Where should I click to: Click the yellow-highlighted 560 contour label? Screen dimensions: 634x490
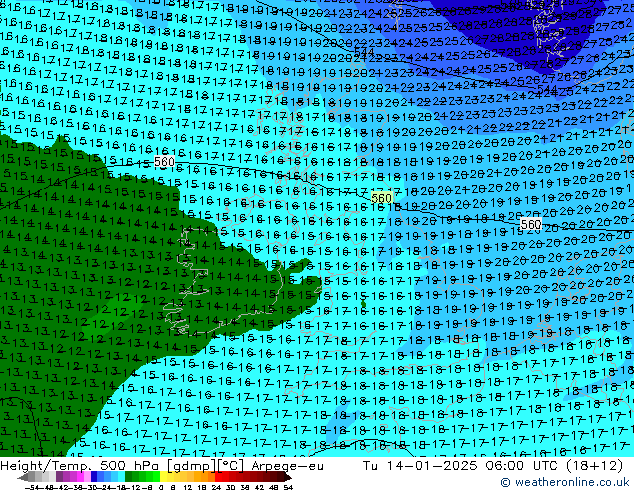pos(381,198)
